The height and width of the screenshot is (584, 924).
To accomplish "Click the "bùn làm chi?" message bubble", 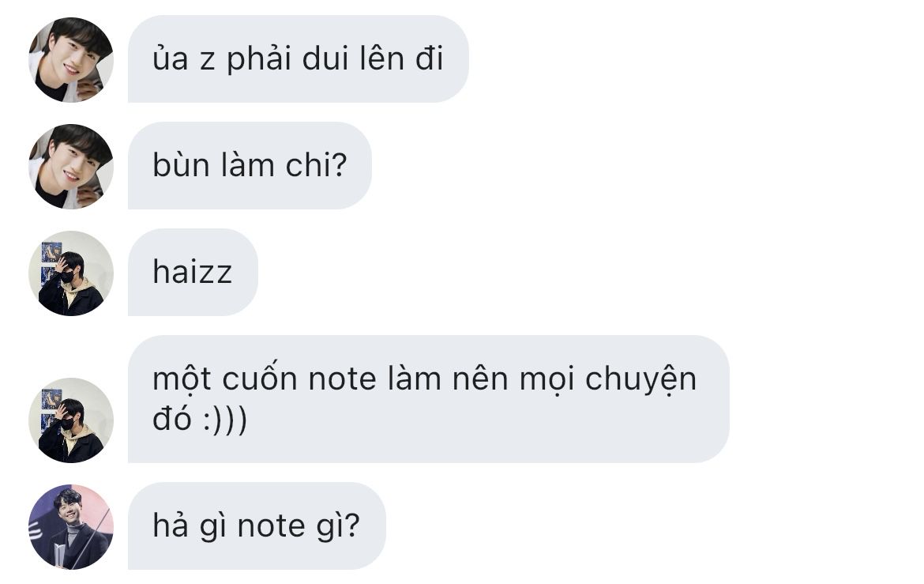I will (x=250, y=166).
